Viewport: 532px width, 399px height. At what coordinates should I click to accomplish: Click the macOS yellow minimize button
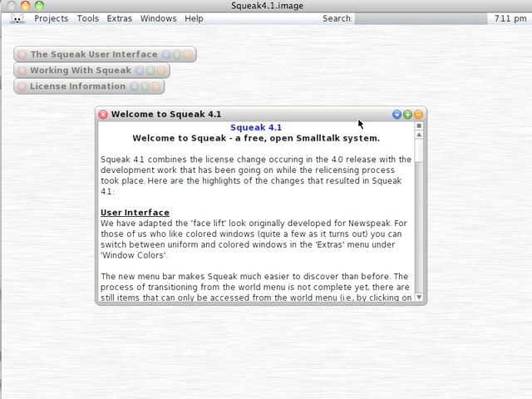point(25,5)
